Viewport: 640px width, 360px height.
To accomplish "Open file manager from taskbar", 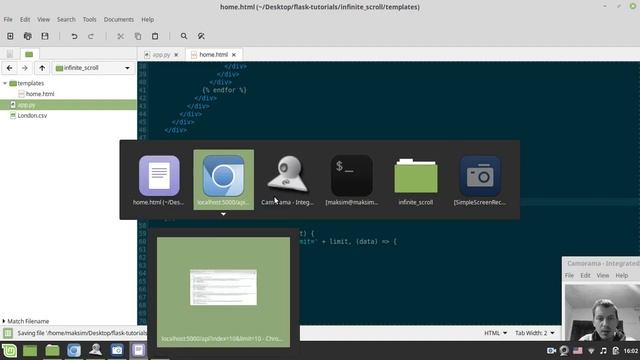I will click(x=52, y=351).
